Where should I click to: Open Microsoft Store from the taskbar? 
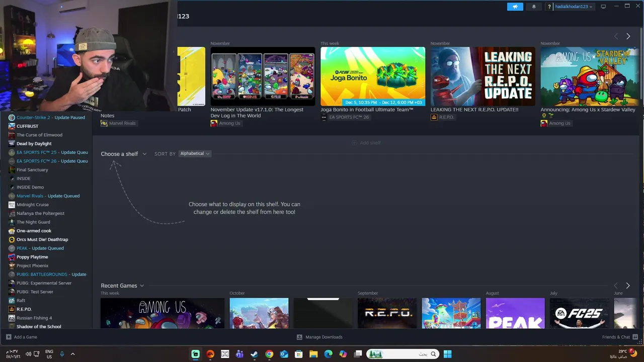298,354
